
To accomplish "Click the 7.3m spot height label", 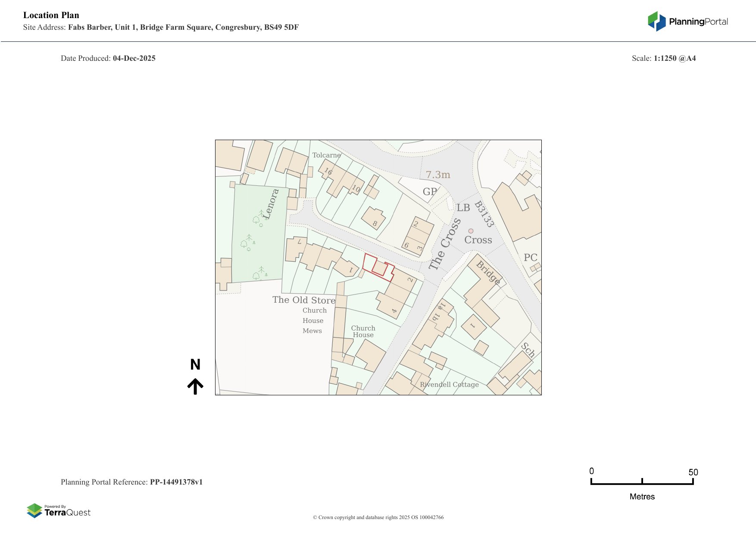I will pyautogui.click(x=438, y=175).
